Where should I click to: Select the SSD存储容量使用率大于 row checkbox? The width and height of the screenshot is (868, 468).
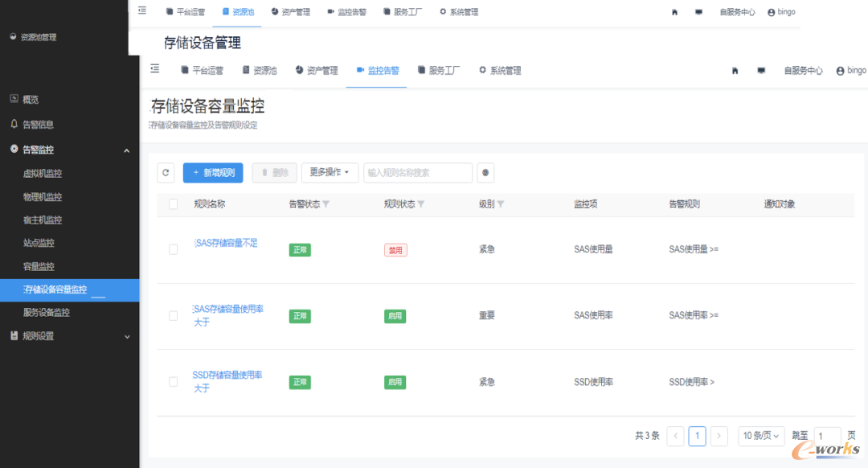click(x=174, y=382)
